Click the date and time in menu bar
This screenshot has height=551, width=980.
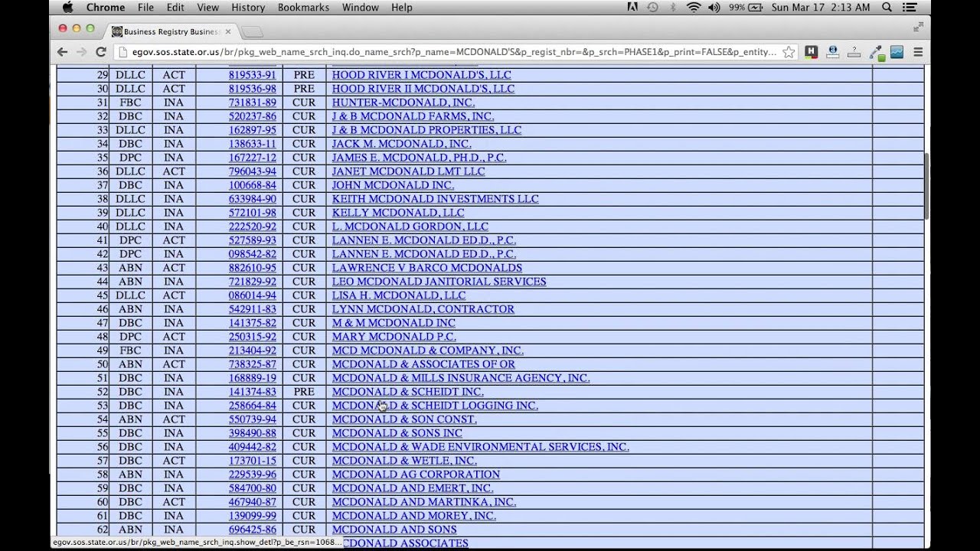pyautogui.click(x=821, y=7)
